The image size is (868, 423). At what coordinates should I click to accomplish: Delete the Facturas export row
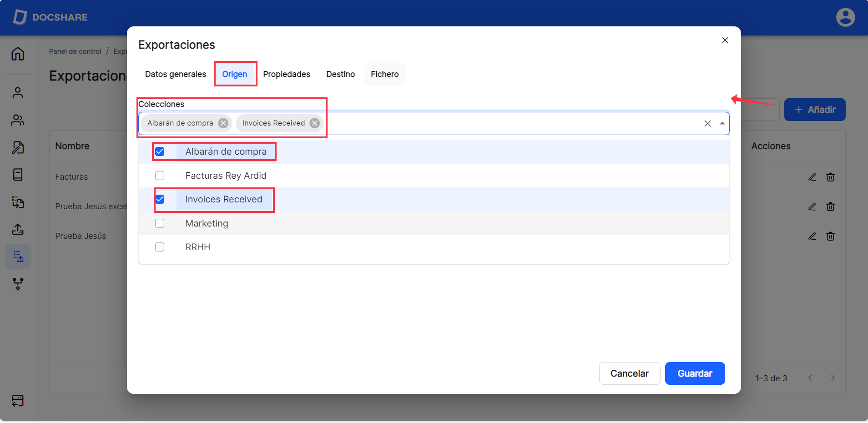pos(830,177)
